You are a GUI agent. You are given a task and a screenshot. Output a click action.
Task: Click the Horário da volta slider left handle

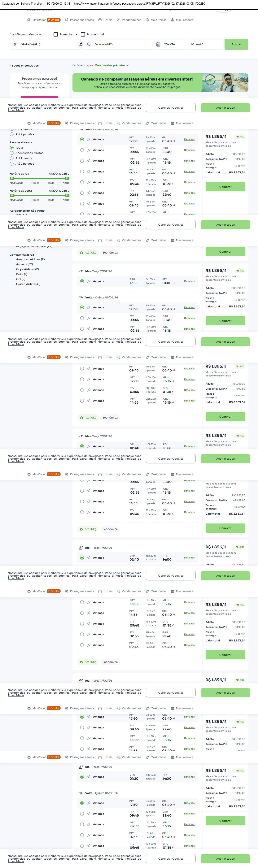[12, 195]
